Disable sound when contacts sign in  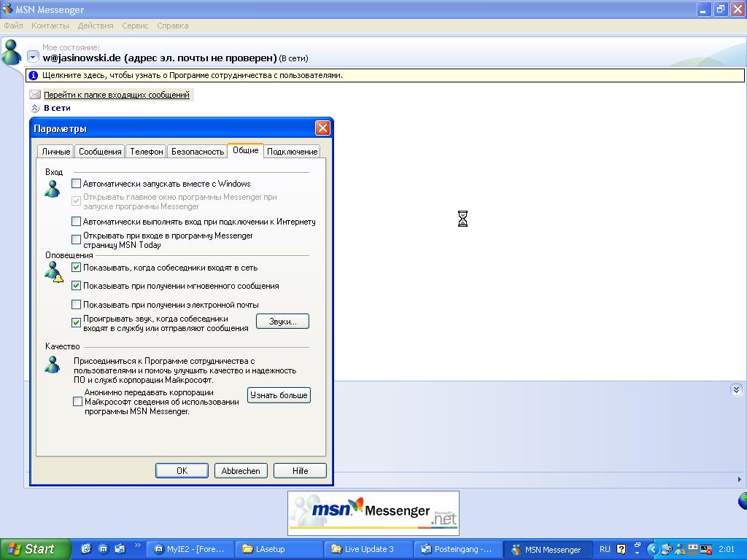click(76, 323)
